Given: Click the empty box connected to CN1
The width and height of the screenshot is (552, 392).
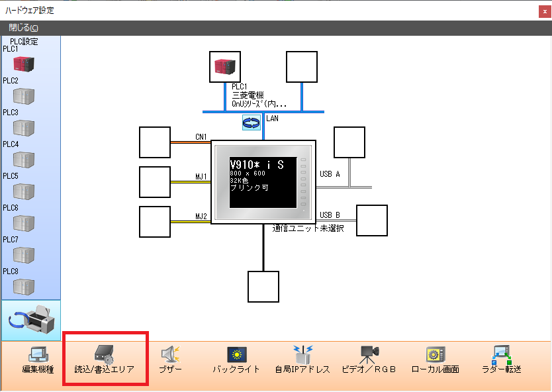Looking at the screenshot, I should point(155,142).
